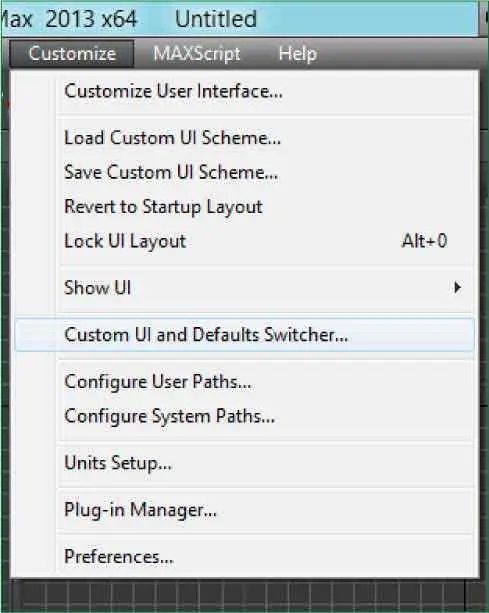Launch Custom UI and Defaults Switcher...

pos(244,335)
